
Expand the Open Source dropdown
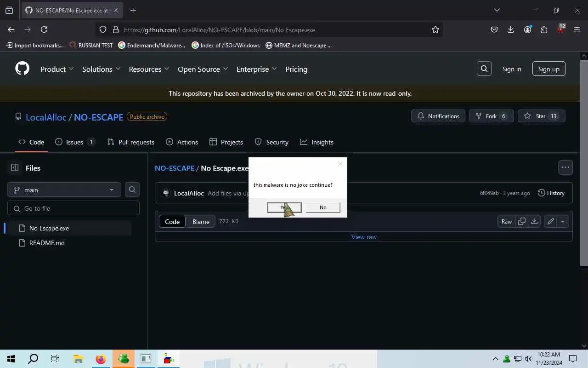(x=203, y=69)
